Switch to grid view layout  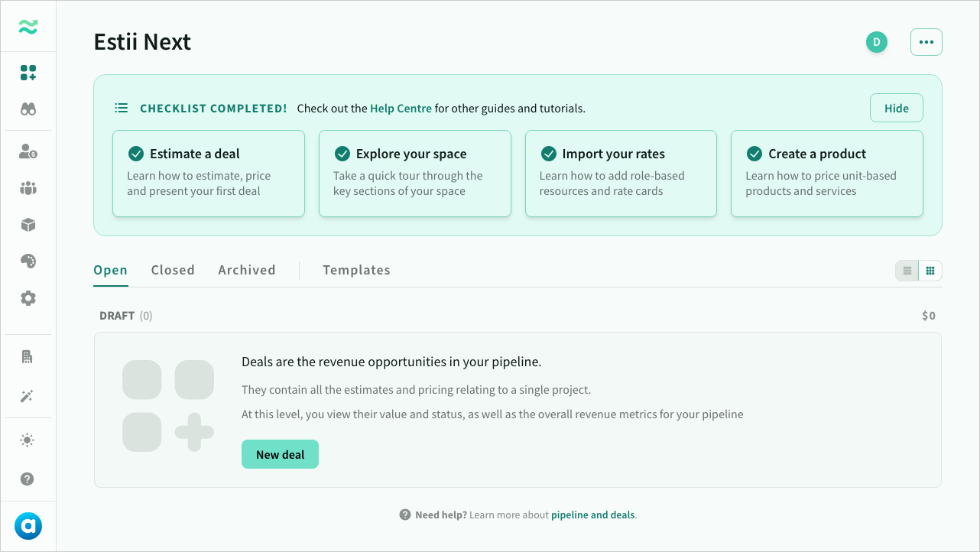pyautogui.click(x=930, y=271)
